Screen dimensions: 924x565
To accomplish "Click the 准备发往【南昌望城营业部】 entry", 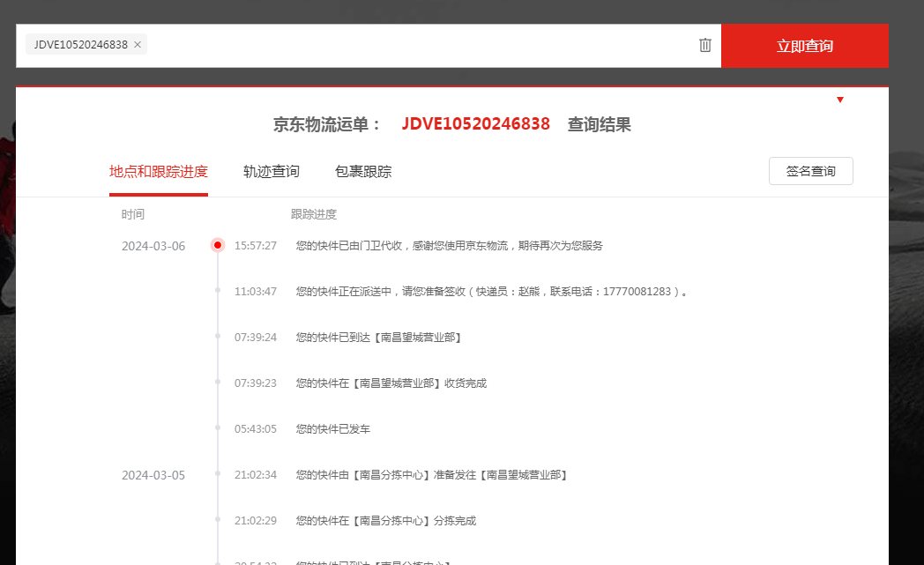I will pyautogui.click(x=431, y=475).
